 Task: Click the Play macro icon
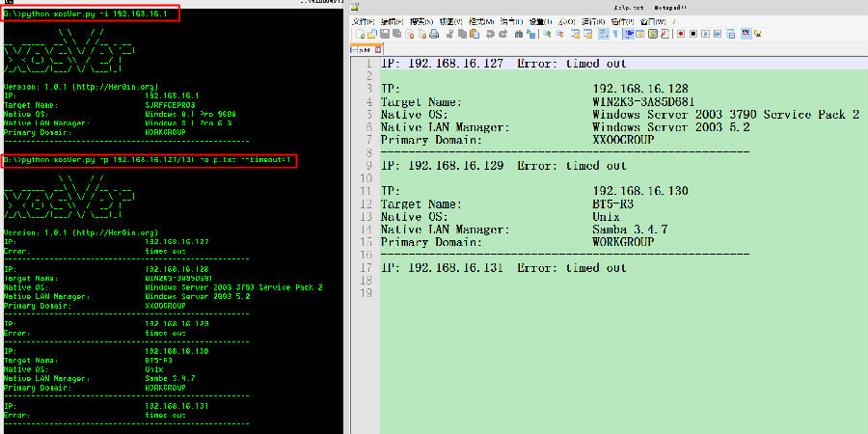[705, 34]
